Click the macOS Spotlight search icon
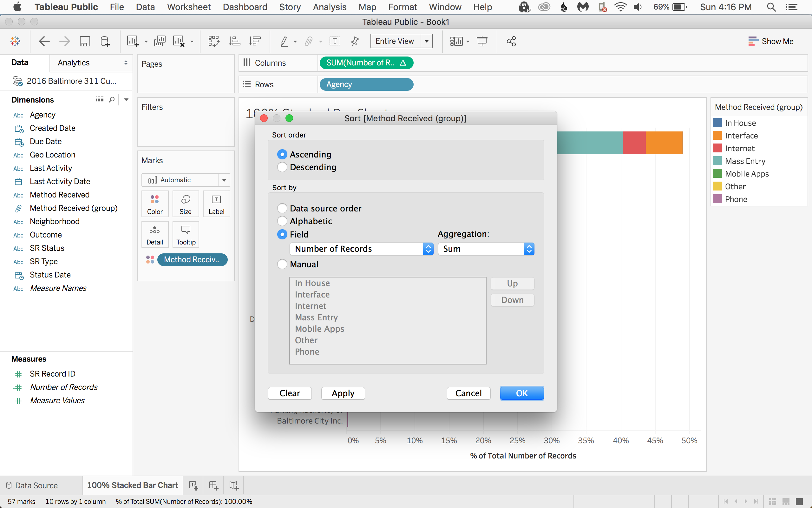 pyautogui.click(x=771, y=7)
